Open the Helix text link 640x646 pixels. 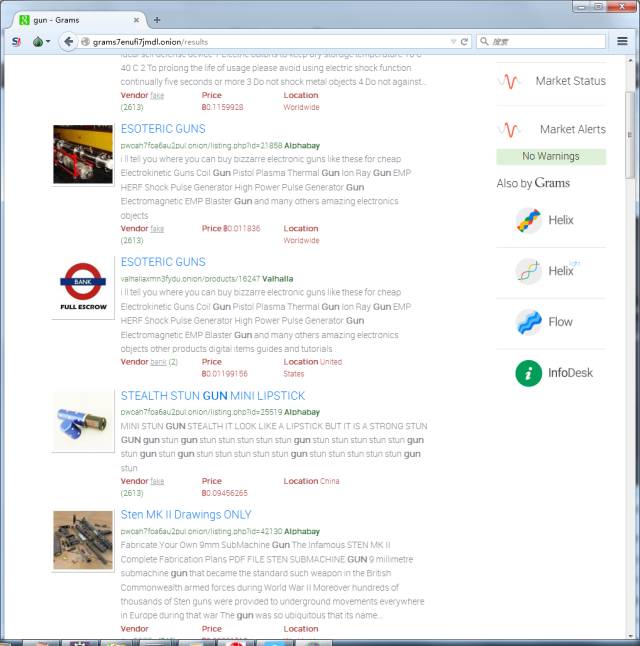click(x=560, y=220)
